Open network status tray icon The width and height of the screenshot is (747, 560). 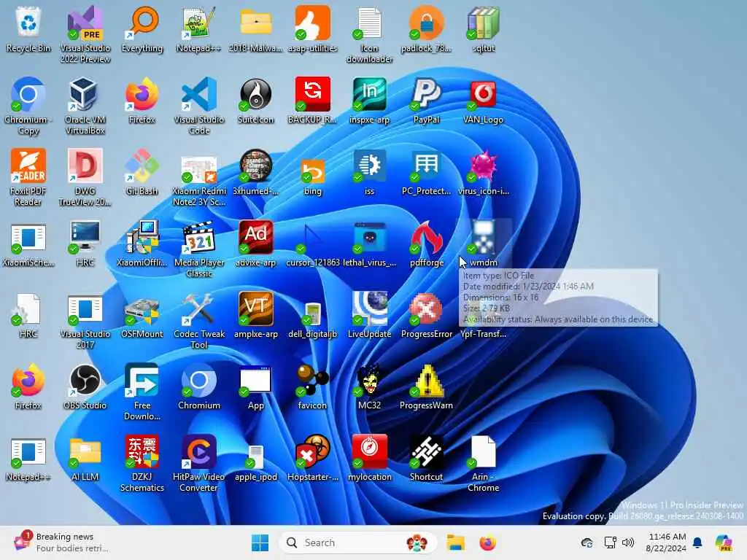610,542
